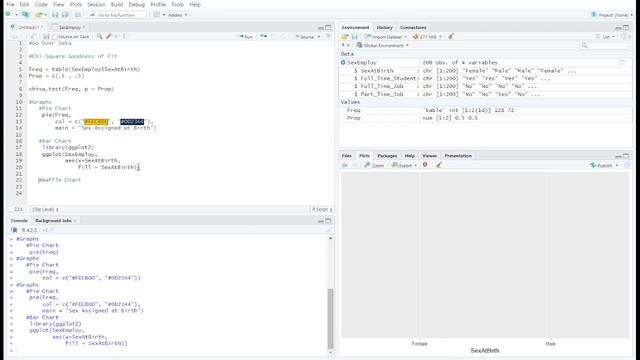
Task: Refresh the Environment pane
Action: click(624, 37)
